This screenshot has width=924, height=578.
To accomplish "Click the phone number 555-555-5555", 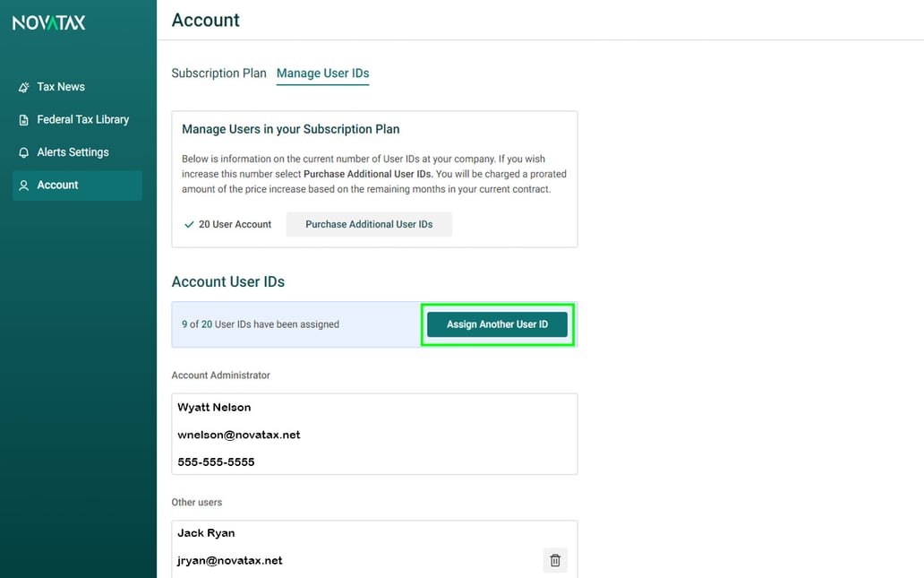I will click(x=216, y=462).
